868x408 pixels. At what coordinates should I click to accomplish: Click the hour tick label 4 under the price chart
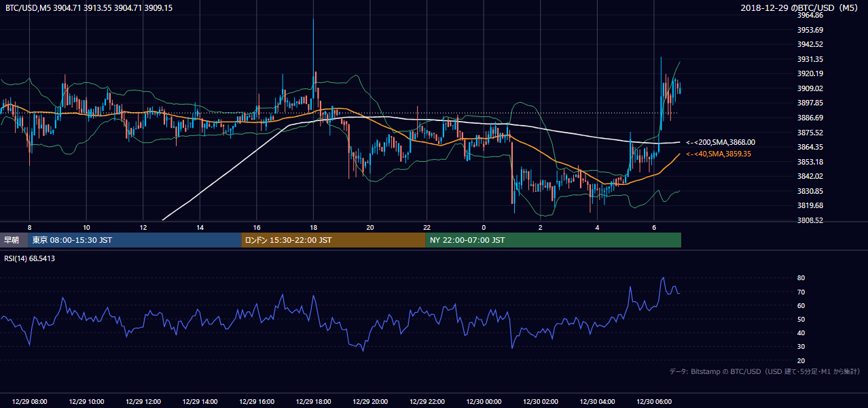pyautogui.click(x=597, y=227)
